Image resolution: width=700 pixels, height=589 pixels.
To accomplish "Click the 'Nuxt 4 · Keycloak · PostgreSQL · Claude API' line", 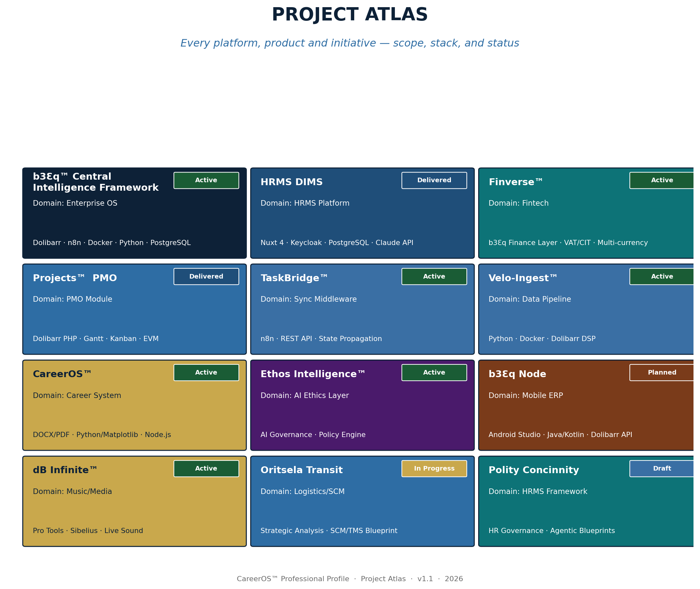I will coord(337,243).
